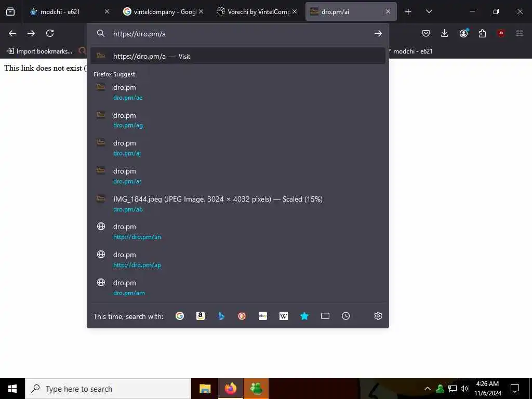This screenshot has height=399, width=532.
Task: Open search settings gear icon
Action: (x=378, y=316)
